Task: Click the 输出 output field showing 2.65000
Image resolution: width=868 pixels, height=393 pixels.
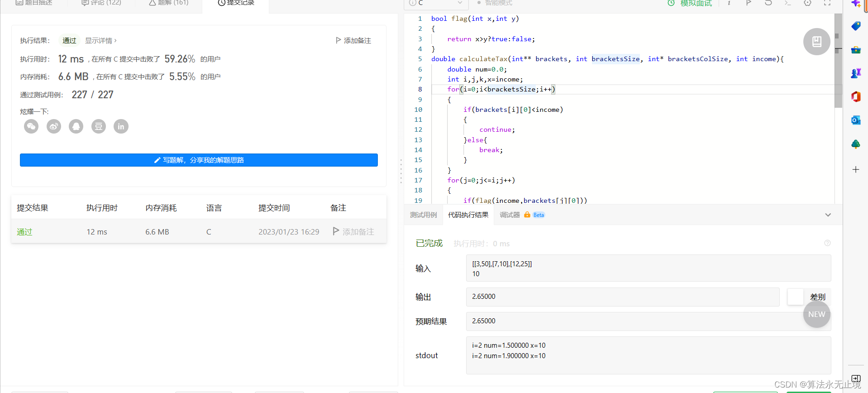Action: [x=623, y=297]
